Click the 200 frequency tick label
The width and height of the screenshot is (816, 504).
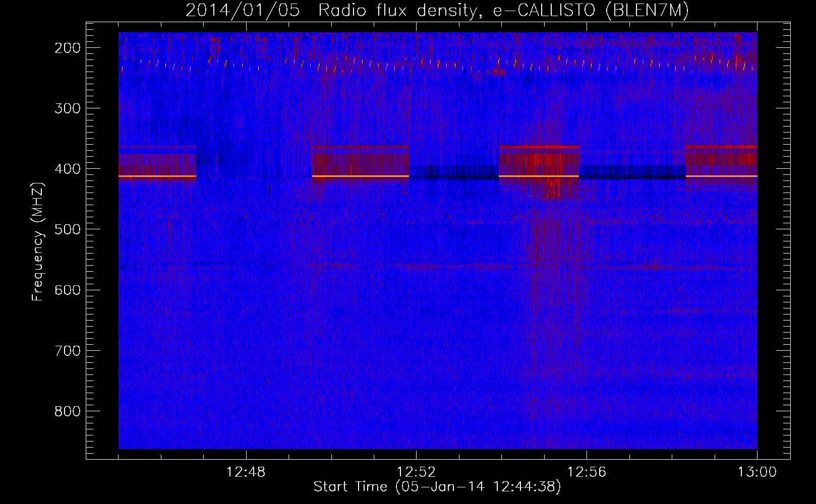[x=67, y=48]
